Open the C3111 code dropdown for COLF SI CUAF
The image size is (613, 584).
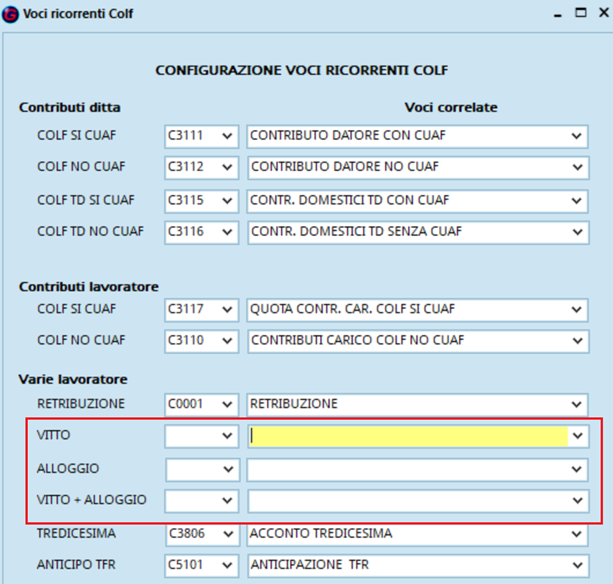click(227, 136)
